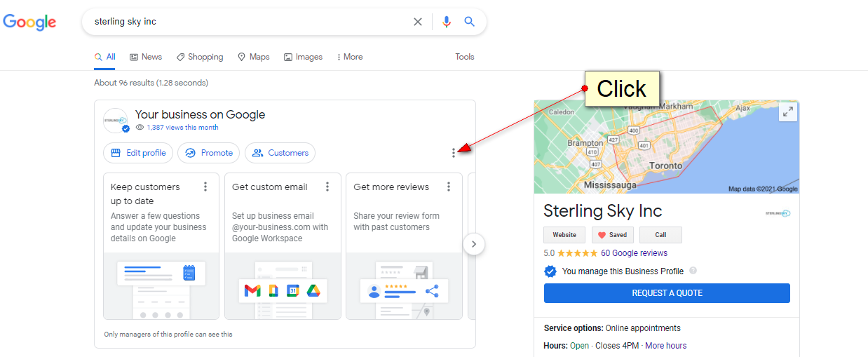This screenshot has height=357, width=868.
Task: Click help icon beside manage profile text
Action: [693, 271]
